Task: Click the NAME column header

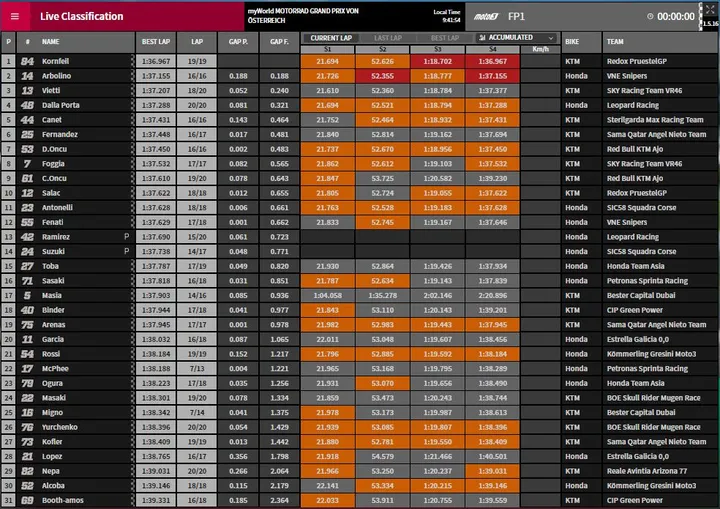Action: (x=51, y=42)
